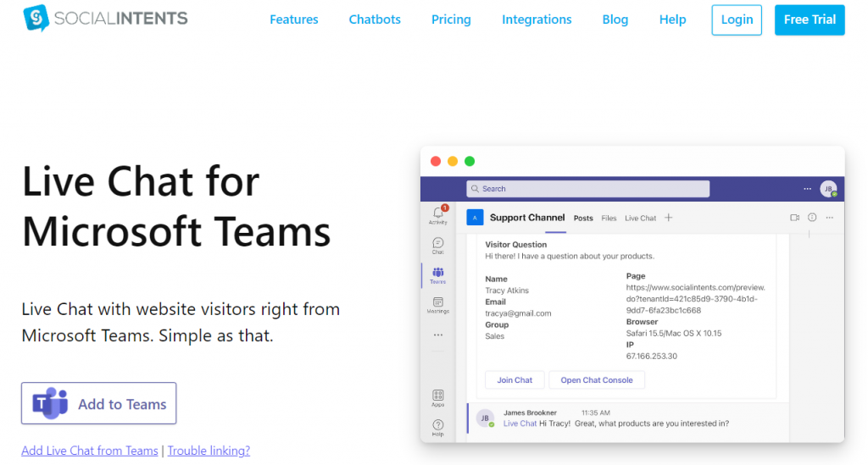Click the green maximize window dot
Viewport: 868px width, 465px height.
pyautogui.click(x=470, y=162)
